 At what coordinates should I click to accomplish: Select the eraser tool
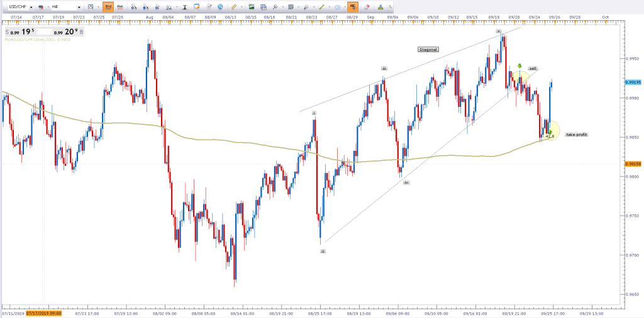[x=367, y=7]
